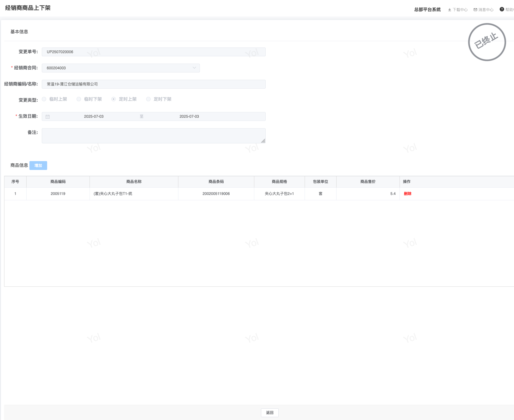Click the 商品条码 column header
The image size is (514, 420).
216,182
